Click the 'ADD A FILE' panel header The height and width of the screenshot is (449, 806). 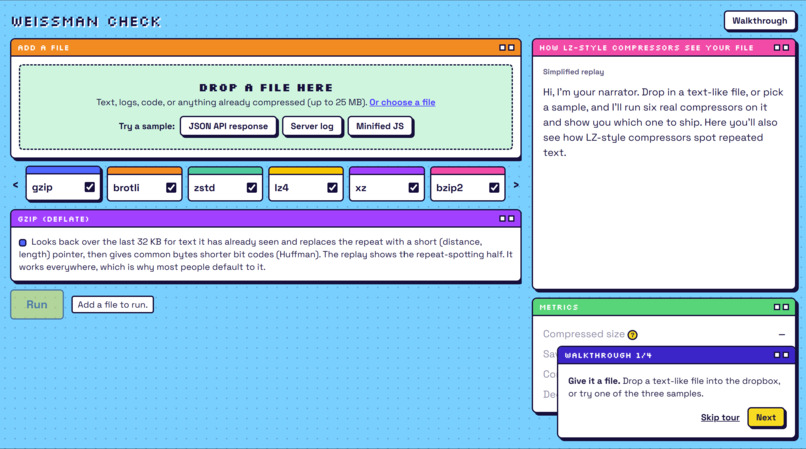click(x=266, y=48)
